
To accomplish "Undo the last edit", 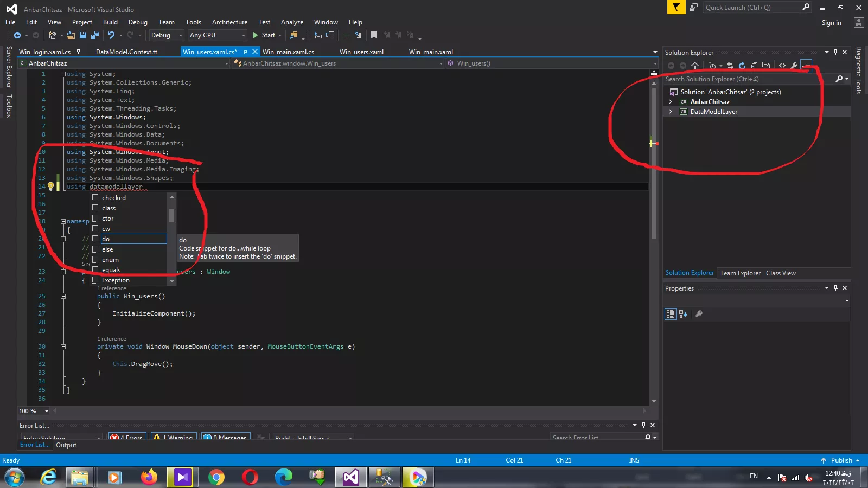I will pyautogui.click(x=111, y=35).
